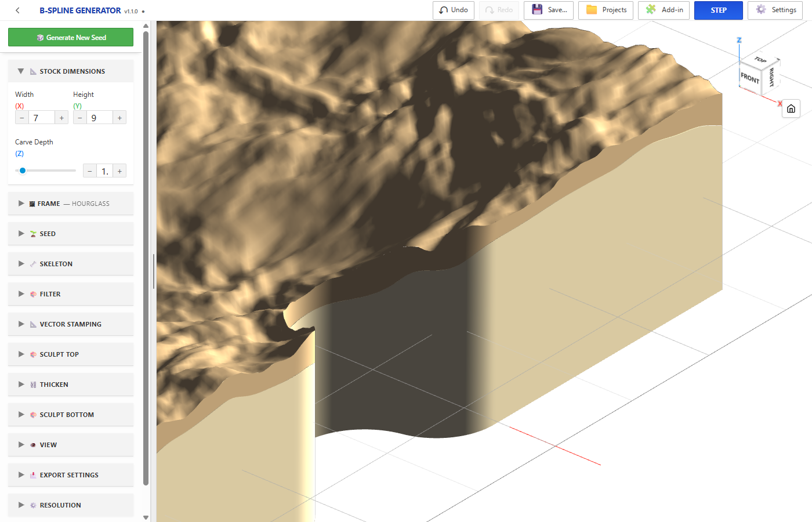Increase Width value
The height and width of the screenshot is (522, 812).
pyautogui.click(x=61, y=118)
